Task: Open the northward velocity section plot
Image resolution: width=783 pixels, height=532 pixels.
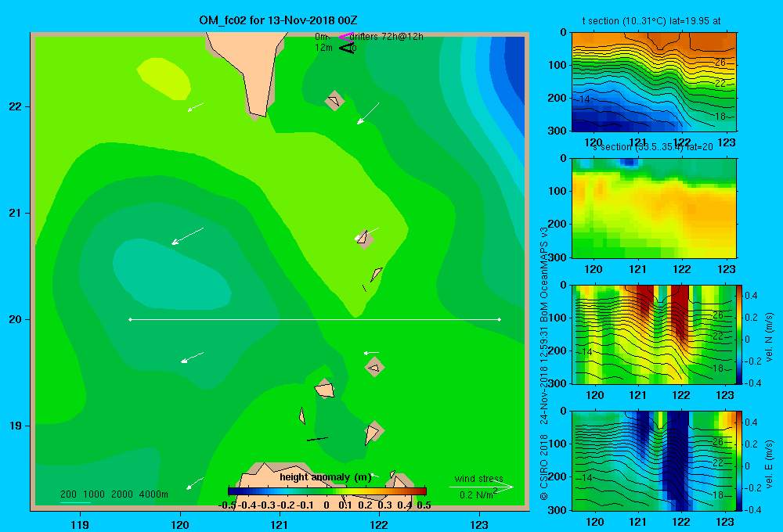Action: click(654, 334)
